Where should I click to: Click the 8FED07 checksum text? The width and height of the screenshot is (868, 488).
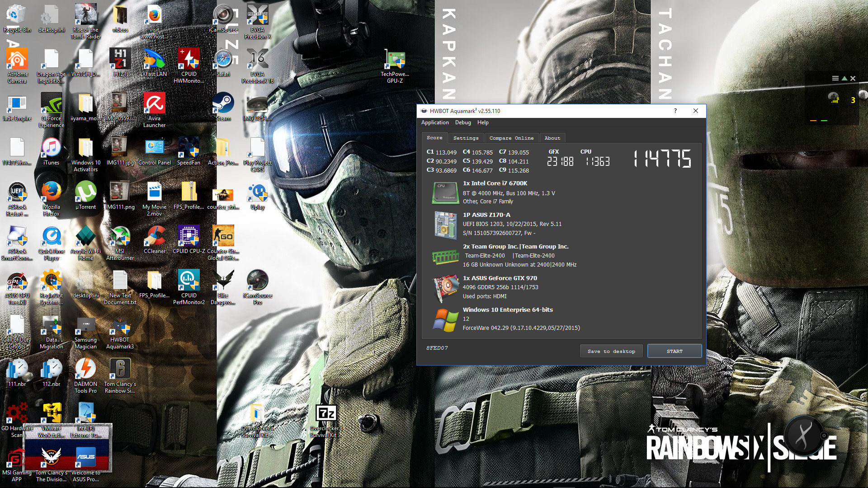pos(437,348)
